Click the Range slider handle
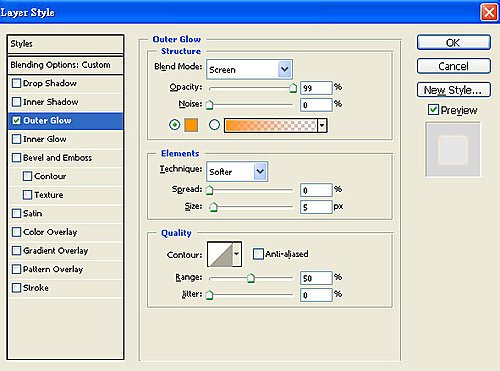Image resolution: width=500 pixels, height=371 pixels. click(x=251, y=278)
